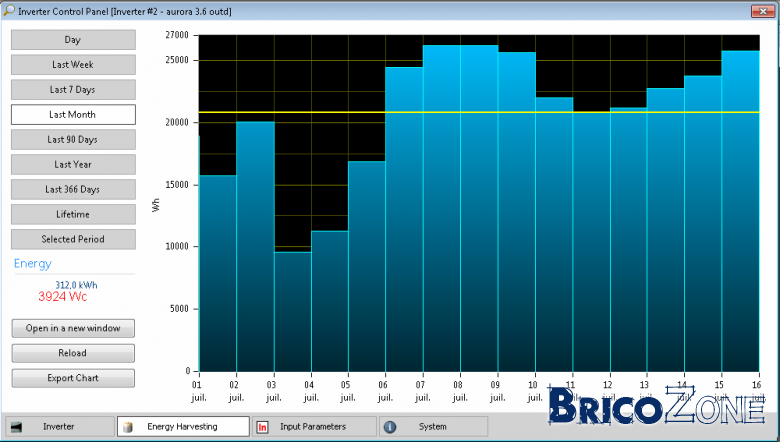This screenshot has width=780, height=442.
Task: Reload the energy chart data
Action: 73,353
